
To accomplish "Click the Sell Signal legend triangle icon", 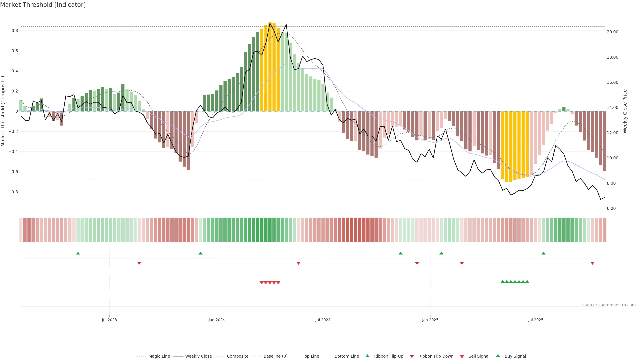I will (462, 356).
